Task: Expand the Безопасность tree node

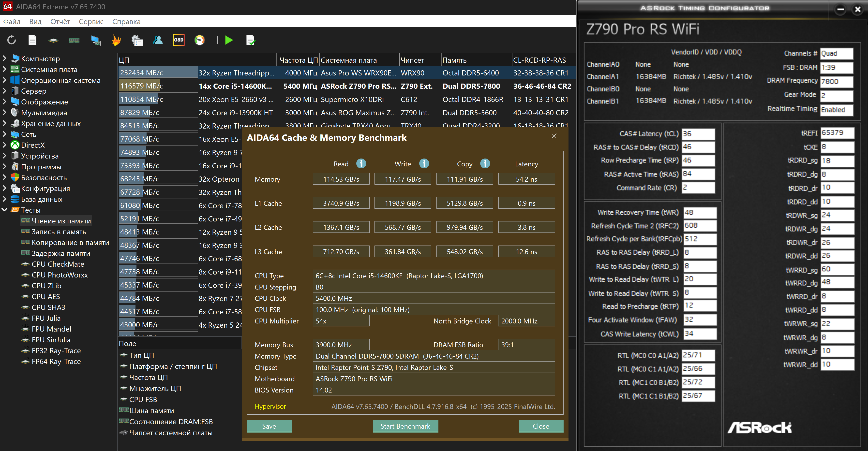Action: pos(4,177)
